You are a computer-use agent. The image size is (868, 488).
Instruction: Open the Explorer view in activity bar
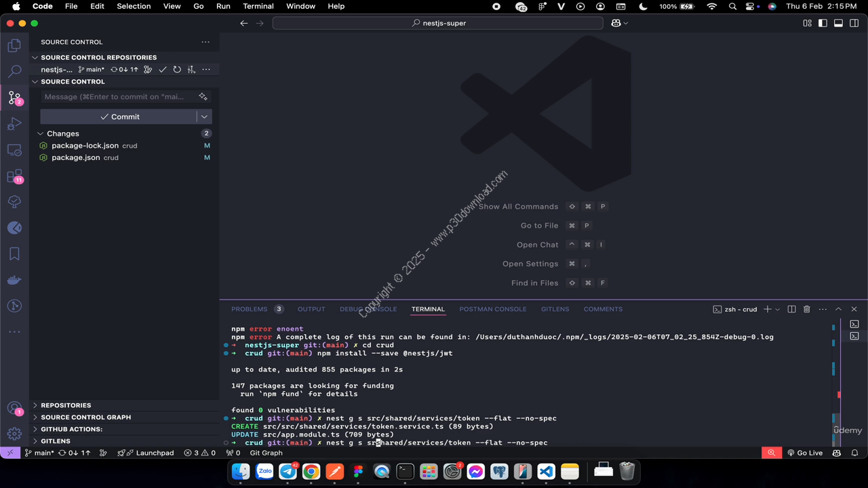click(14, 45)
